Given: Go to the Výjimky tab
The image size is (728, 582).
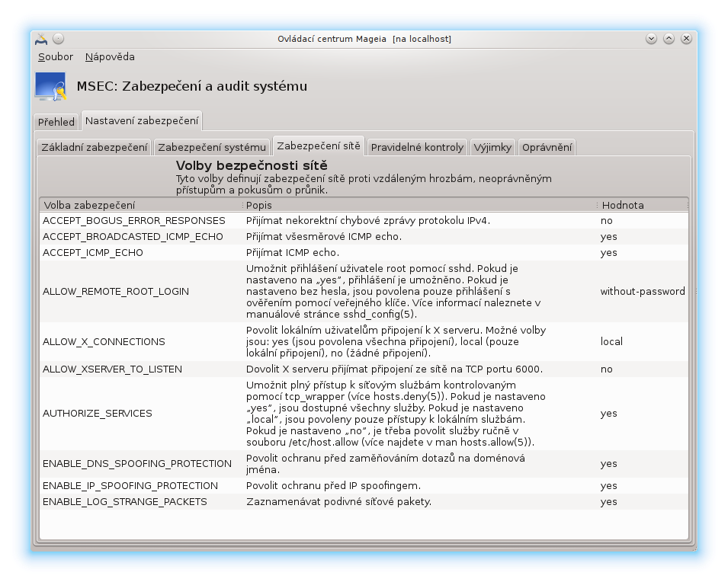Looking at the screenshot, I should (x=492, y=147).
